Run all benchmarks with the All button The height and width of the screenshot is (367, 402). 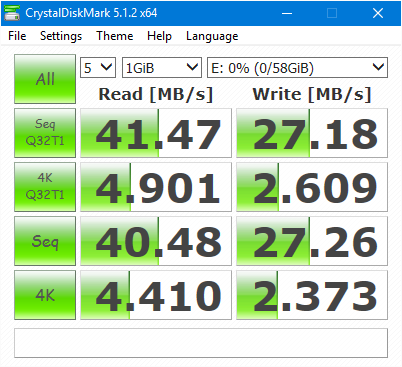45,79
